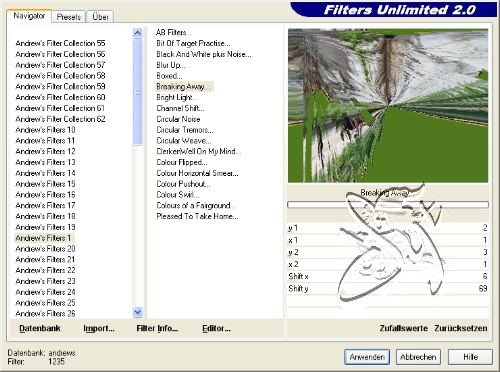Click the filter preview image
Image resolution: width=500 pixels, height=372 pixels.
[388, 106]
